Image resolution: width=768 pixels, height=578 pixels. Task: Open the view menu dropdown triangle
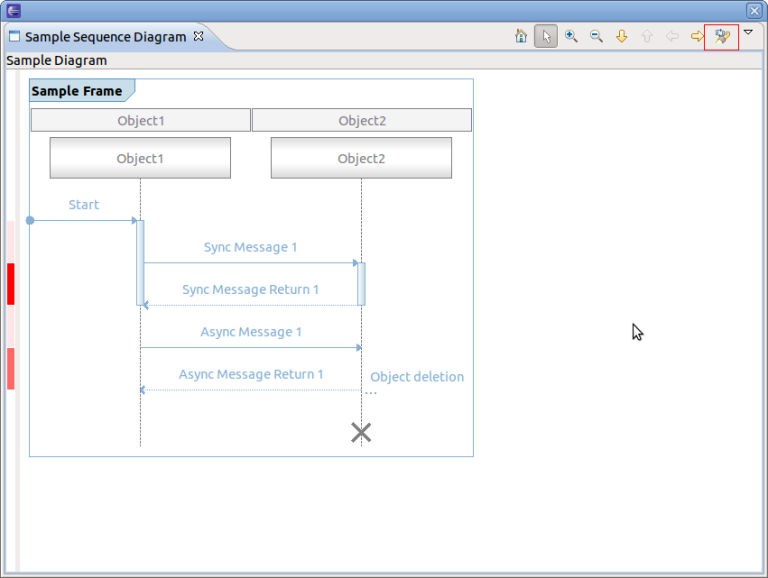pos(748,33)
